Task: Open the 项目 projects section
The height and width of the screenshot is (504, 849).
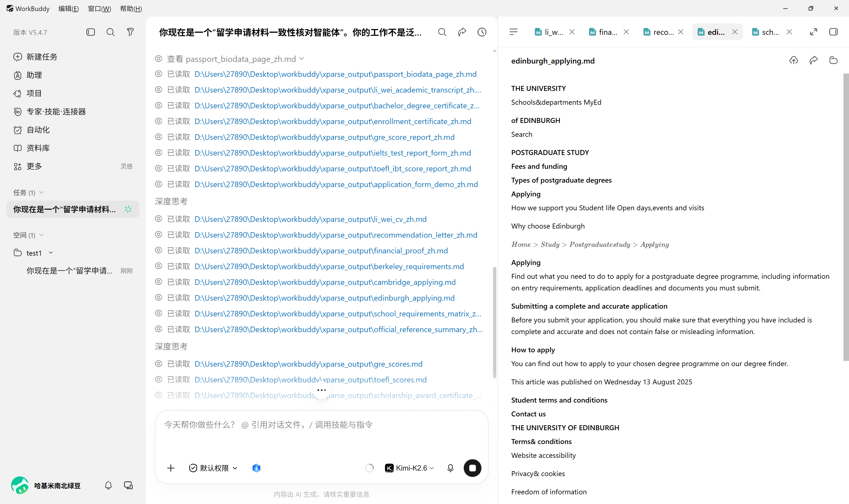Action: point(28,93)
